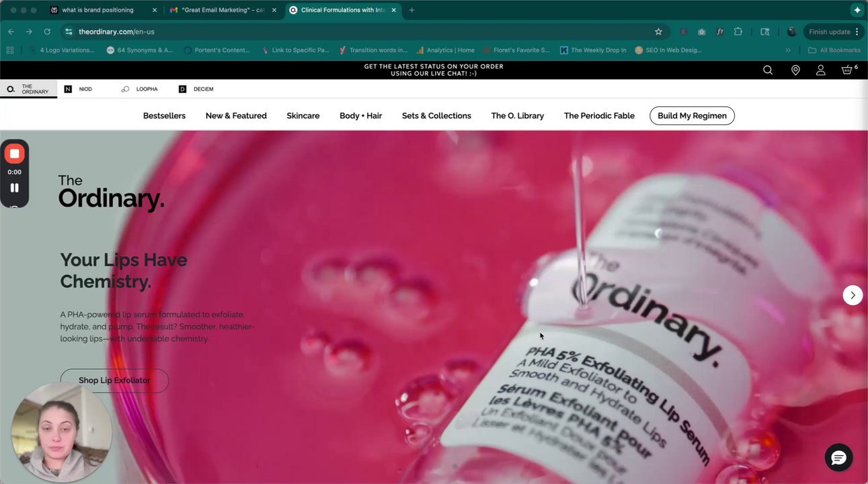The image size is (868, 484).
Task: Open the browser profile avatar
Action: click(x=792, y=32)
